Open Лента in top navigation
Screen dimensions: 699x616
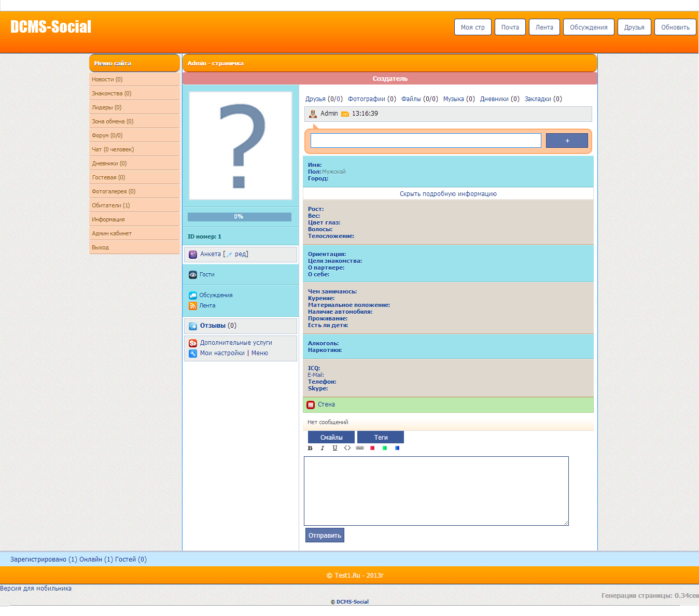[544, 27]
